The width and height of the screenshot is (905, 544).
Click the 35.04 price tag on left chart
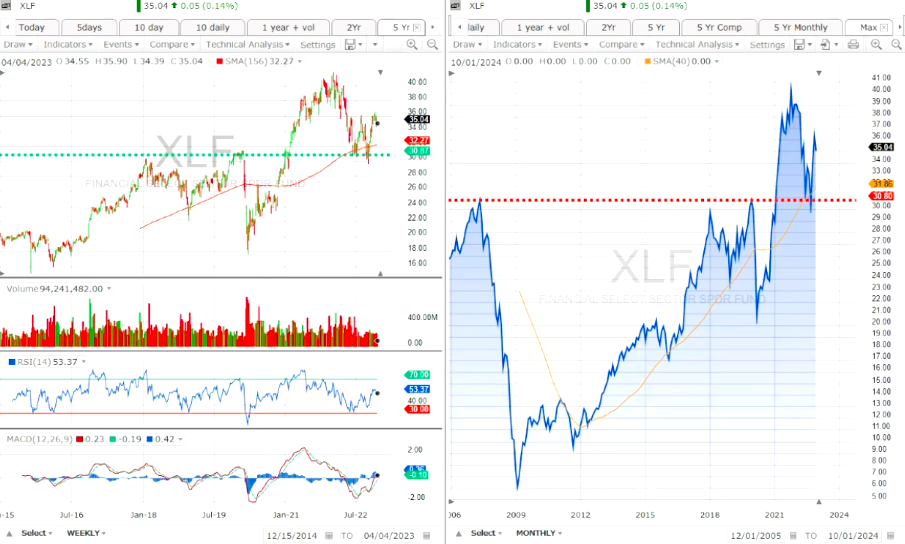[418, 119]
